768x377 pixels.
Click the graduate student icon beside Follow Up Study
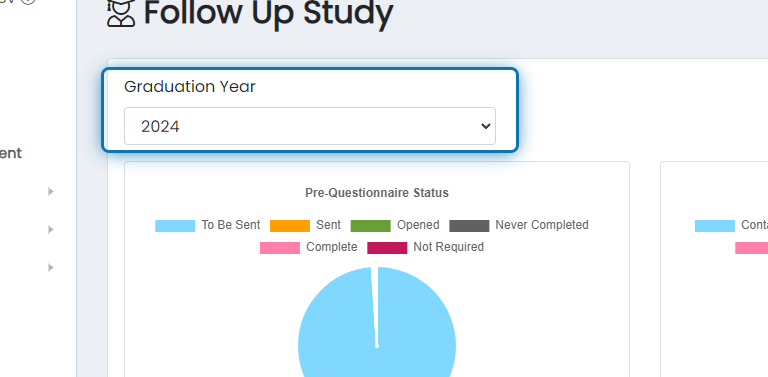[x=120, y=13]
